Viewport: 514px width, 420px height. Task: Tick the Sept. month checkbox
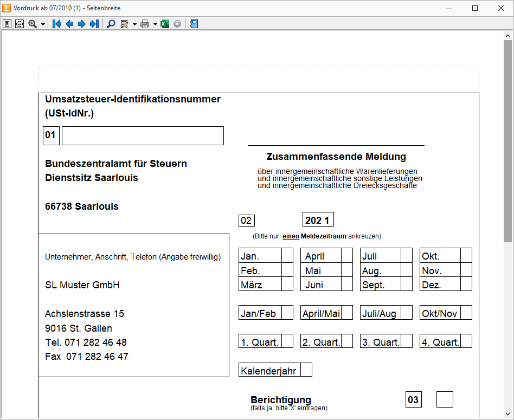(407, 284)
